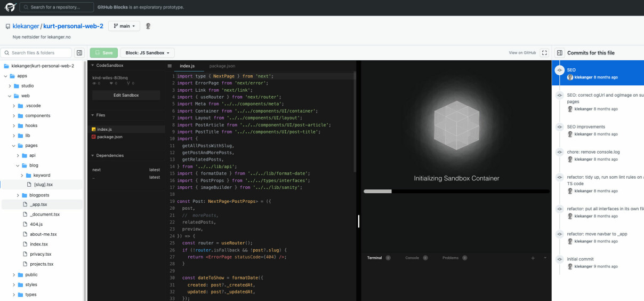Collapse the Dependencies section in sandbox
The width and height of the screenshot is (644, 301).
(x=126, y=155)
